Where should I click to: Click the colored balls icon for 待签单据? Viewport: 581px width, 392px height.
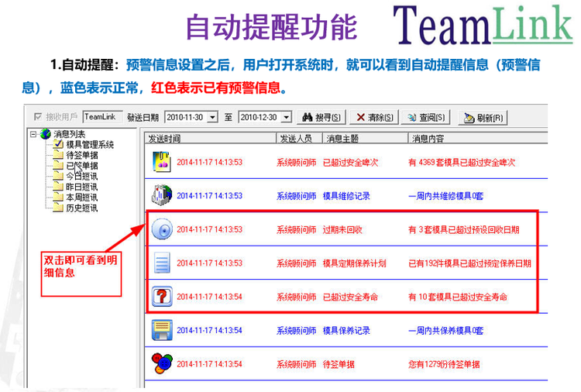click(x=162, y=363)
